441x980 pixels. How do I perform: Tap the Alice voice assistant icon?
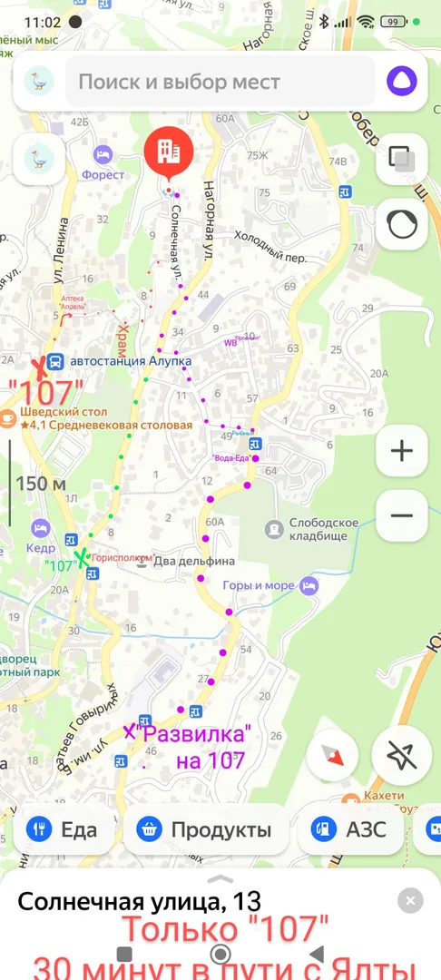pyautogui.click(x=402, y=82)
